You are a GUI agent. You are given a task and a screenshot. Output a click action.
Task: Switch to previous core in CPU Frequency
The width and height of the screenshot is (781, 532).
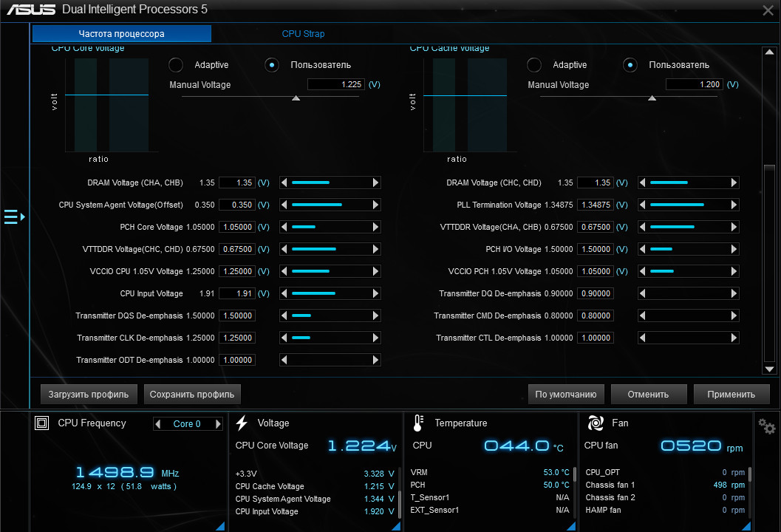[158, 424]
